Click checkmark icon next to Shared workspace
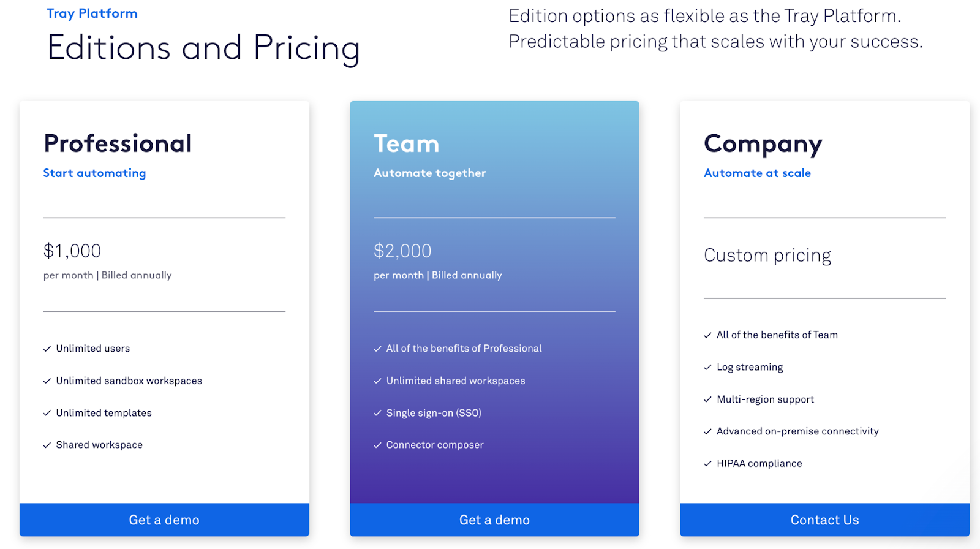The width and height of the screenshot is (980, 549). [x=47, y=445]
